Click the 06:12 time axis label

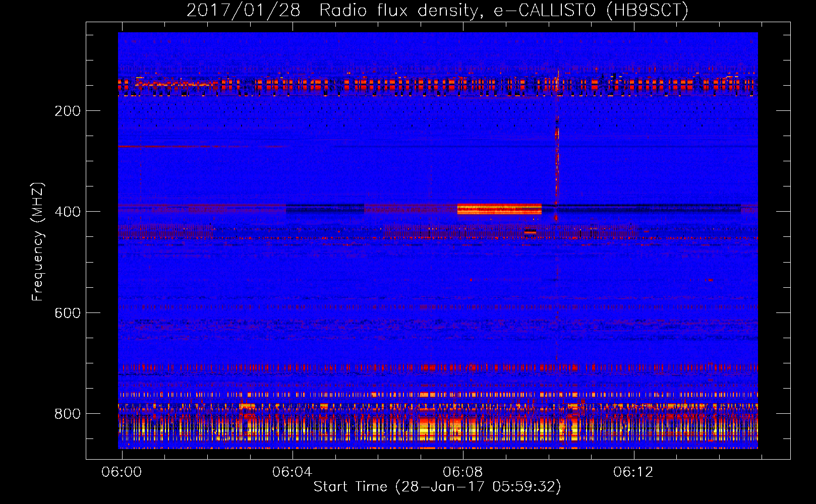pos(633,472)
